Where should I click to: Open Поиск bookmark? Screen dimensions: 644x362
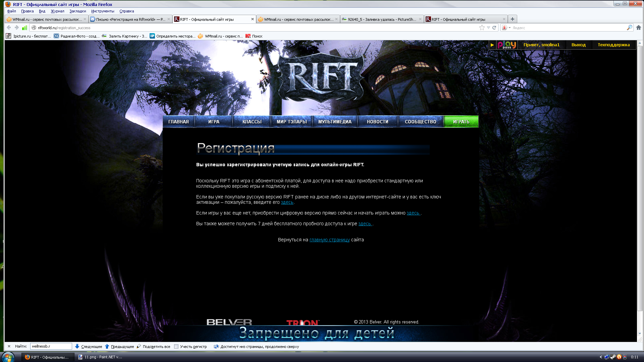point(254,36)
